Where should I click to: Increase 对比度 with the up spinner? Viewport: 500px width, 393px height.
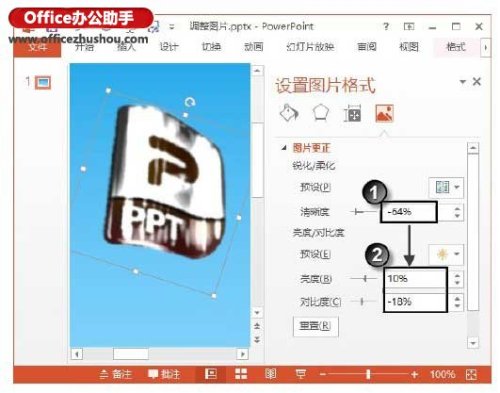(x=457, y=299)
